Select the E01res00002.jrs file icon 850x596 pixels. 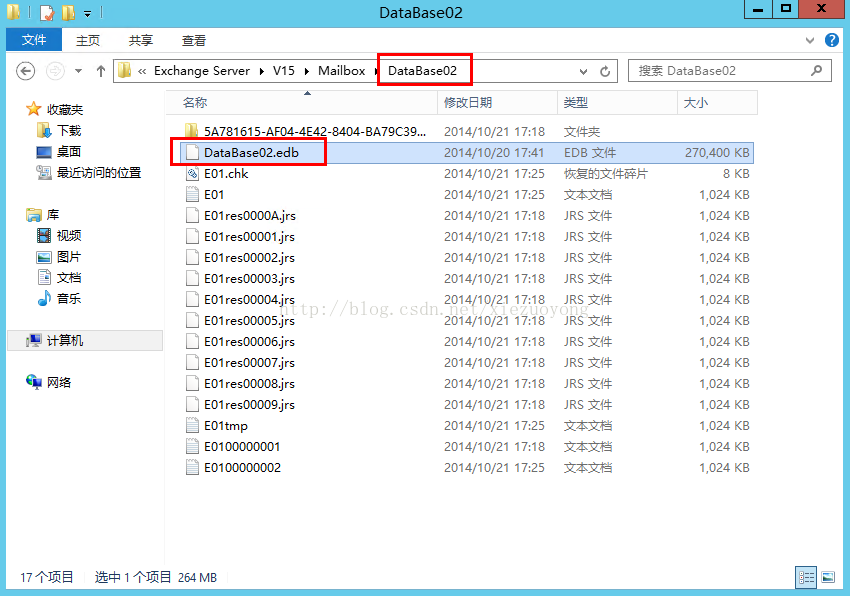click(x=192, y=258)
